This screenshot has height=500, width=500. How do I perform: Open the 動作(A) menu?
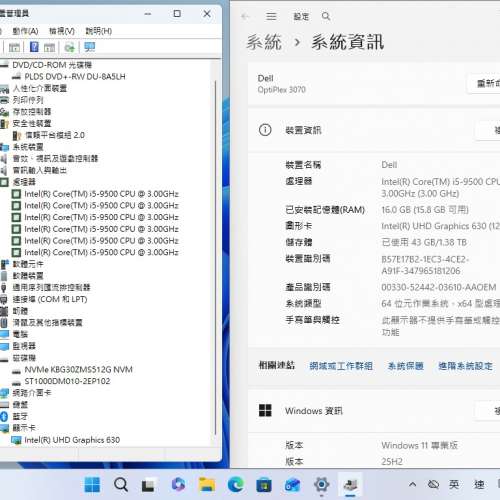click(25, 31)
